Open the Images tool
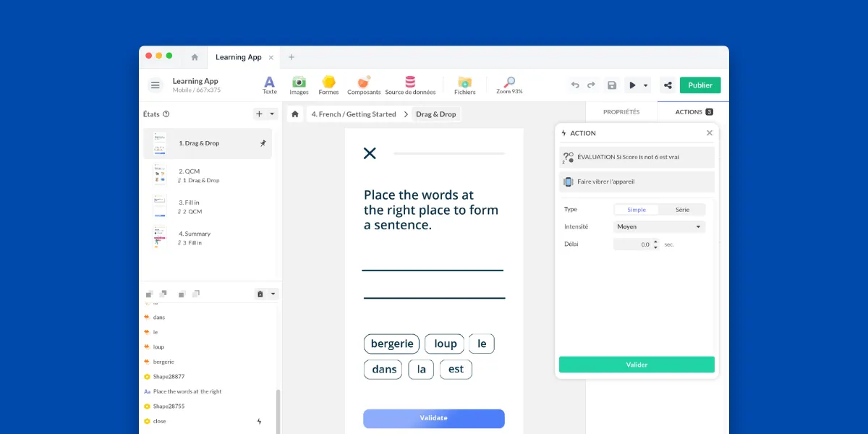 click(x=299, y=84)
